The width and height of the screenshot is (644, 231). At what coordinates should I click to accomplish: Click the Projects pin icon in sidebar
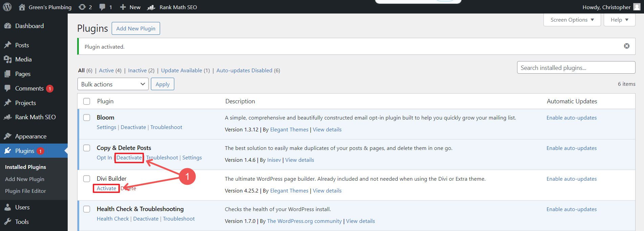point(7,103)
